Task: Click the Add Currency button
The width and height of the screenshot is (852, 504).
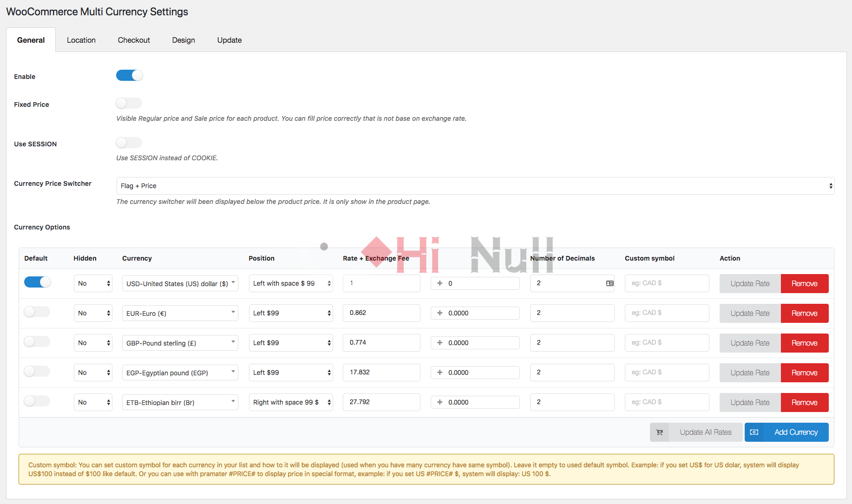Action: tap(786, 432)
